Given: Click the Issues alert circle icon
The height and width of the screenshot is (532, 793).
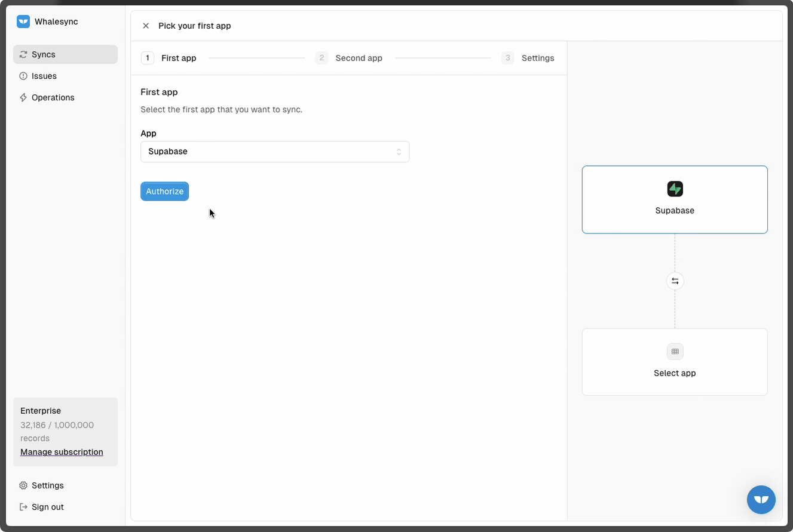Looking at the screenshot, I should [23, 76].
